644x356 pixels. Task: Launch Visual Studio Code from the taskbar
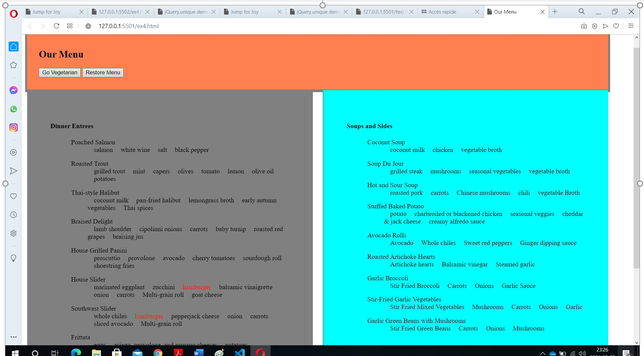pyautogui.click(x=240, y=352)
